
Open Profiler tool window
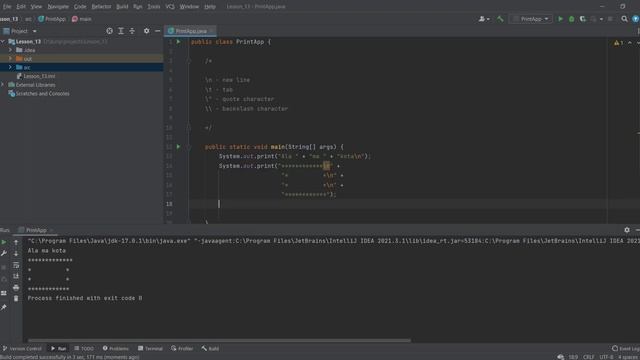pyautogui.click(x=182, y=349)
